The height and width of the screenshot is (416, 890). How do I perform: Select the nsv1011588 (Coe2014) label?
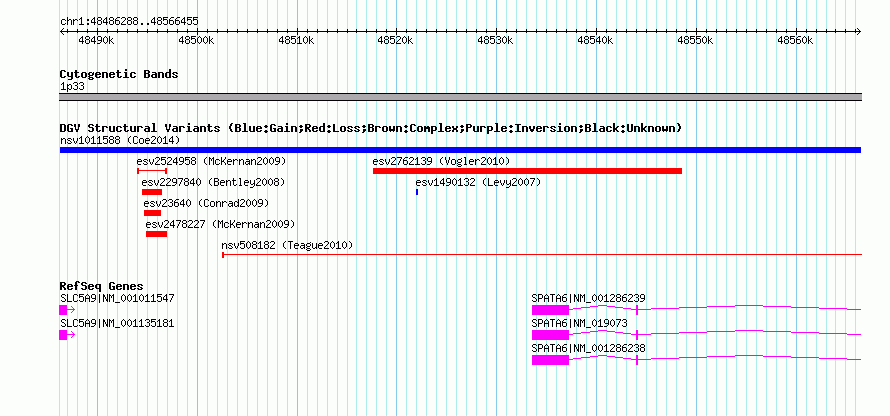[120, 140]
